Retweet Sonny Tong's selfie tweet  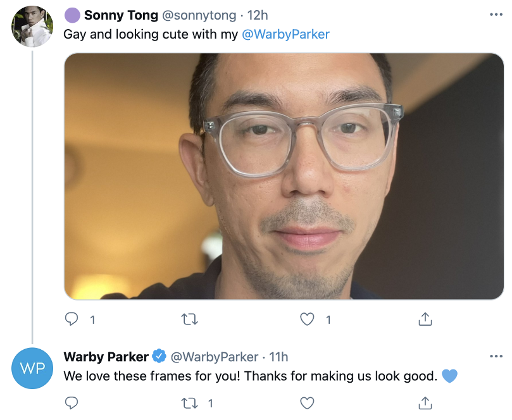pyautogui.click(x=189, y=319)
